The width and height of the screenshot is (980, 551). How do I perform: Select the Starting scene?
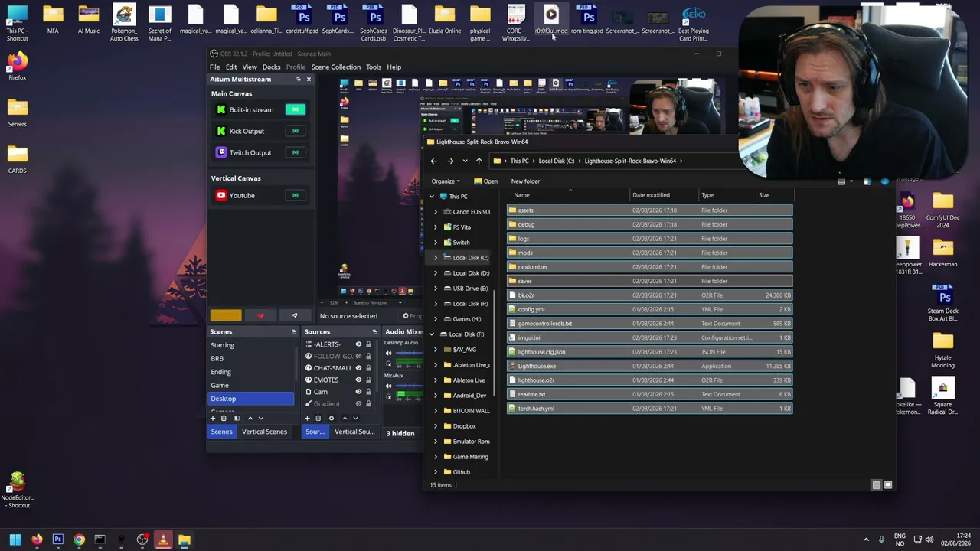click(x=251, y=345)
